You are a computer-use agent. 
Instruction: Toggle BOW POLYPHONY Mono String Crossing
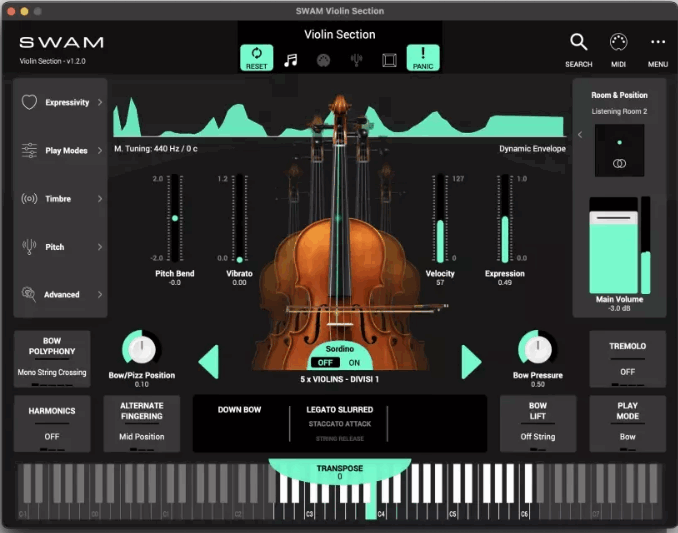pyautogui.click(x=52, y=359)
